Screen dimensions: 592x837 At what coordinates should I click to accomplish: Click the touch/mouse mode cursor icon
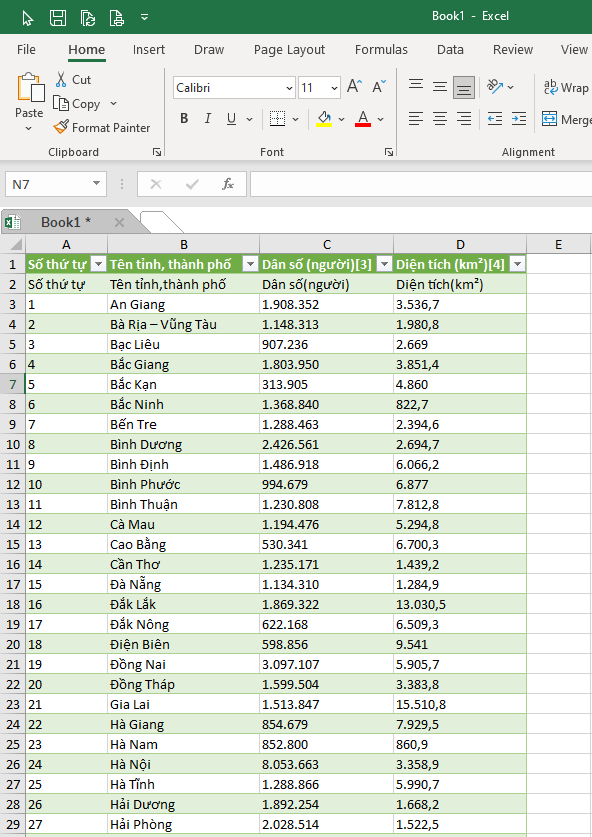(x=28, y=18)
